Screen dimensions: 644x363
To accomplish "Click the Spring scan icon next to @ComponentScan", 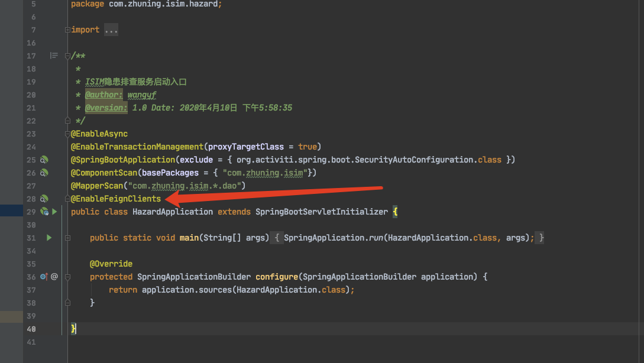I will pyautogui.click(x=44, y=173).
